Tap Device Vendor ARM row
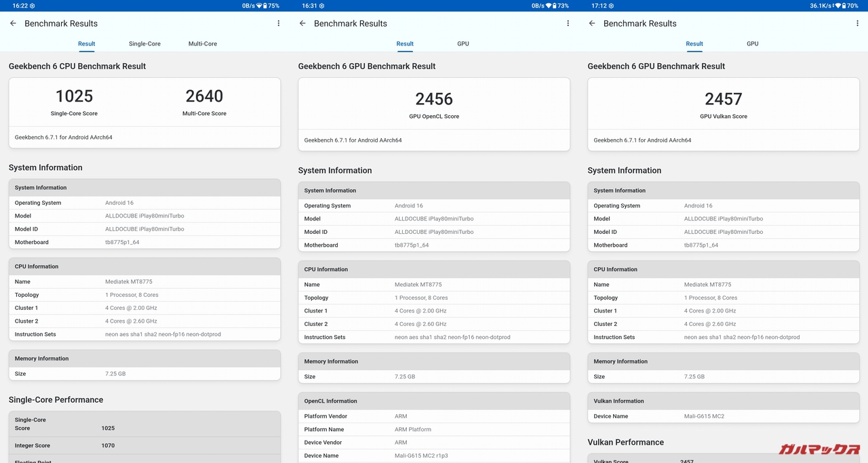Screen dimensions: 868x463 tap(434, 443)
